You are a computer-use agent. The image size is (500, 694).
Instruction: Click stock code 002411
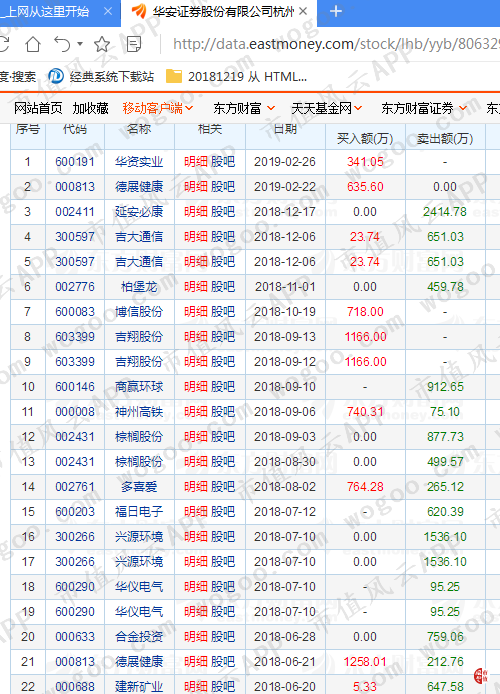point(75,212)
